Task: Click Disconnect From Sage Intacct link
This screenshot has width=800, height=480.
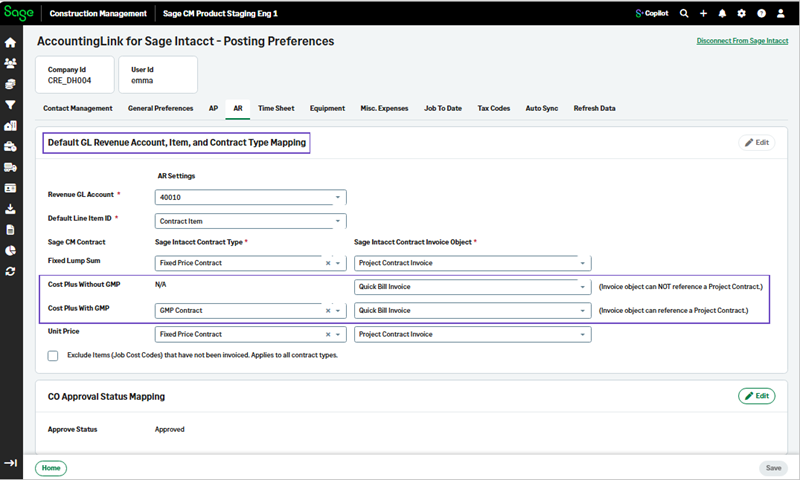Action: [741, 41]
